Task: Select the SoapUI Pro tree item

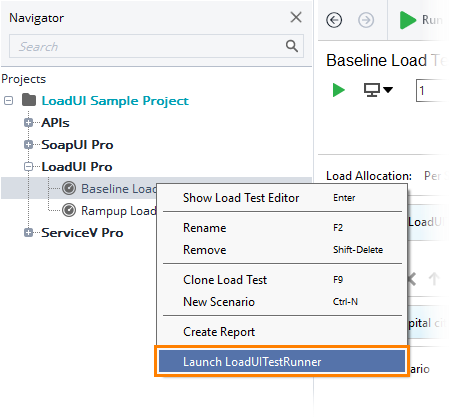Action: point(77,145)
